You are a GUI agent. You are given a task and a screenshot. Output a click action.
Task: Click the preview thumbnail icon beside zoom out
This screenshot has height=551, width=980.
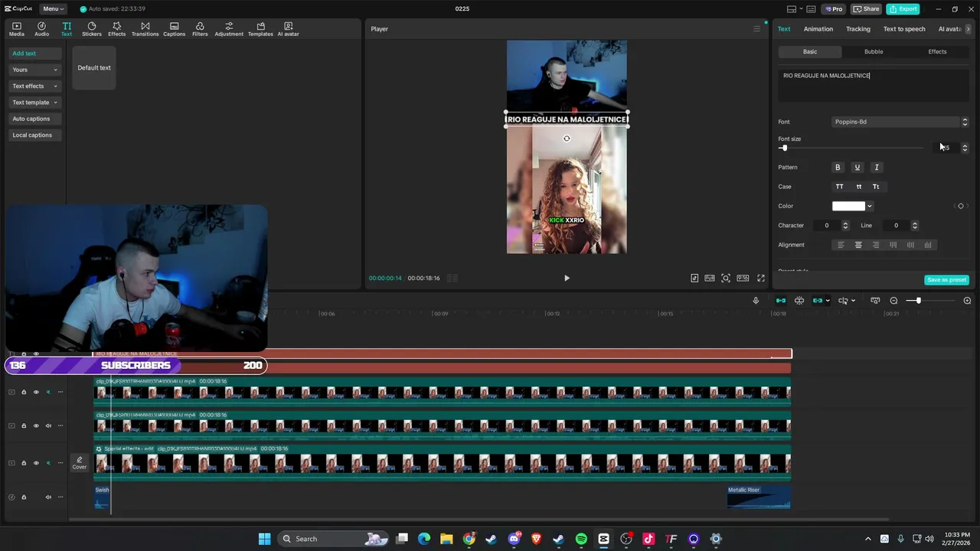875,301
